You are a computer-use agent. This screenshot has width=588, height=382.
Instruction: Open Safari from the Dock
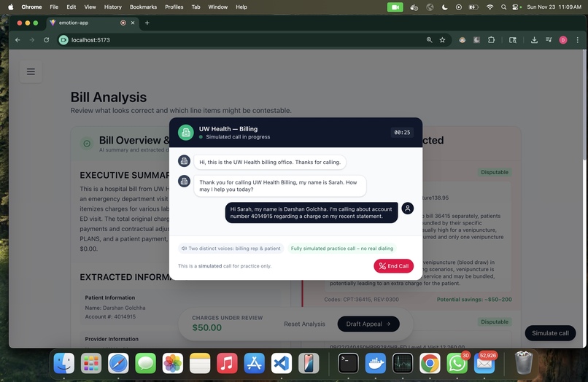click(118, 363)
